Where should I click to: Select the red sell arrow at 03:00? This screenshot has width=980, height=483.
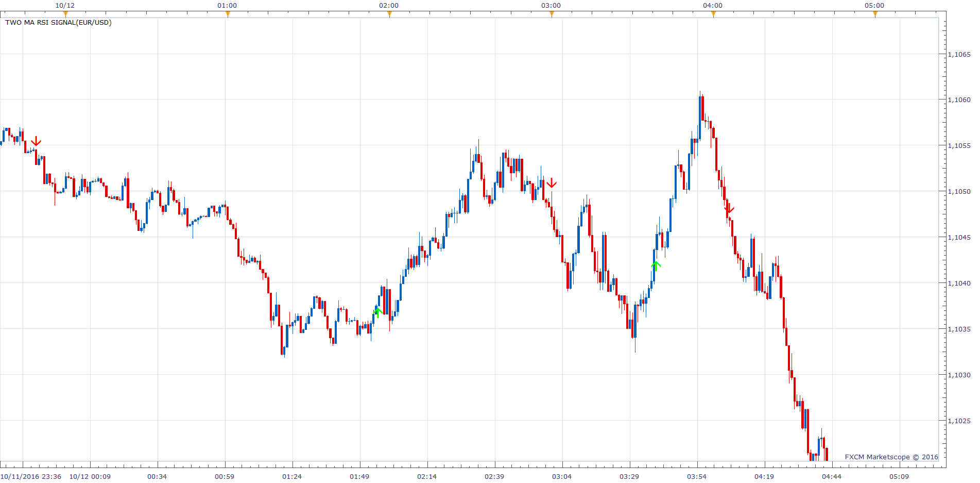point(552,183)
